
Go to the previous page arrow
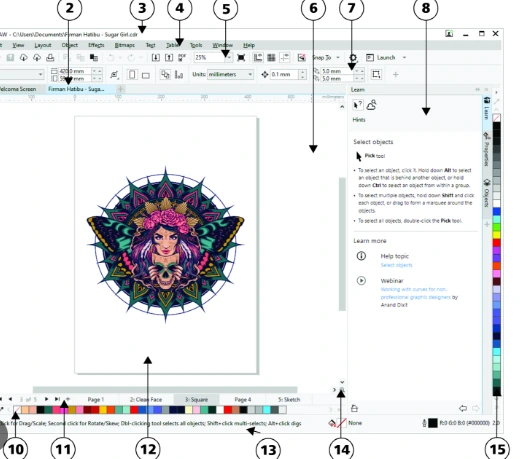[x=10, y=399]
